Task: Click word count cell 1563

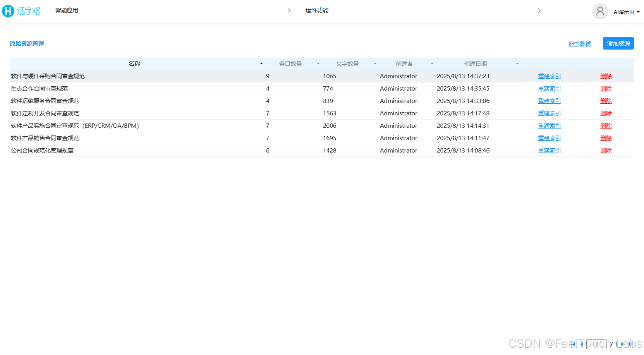Action: 330,113
